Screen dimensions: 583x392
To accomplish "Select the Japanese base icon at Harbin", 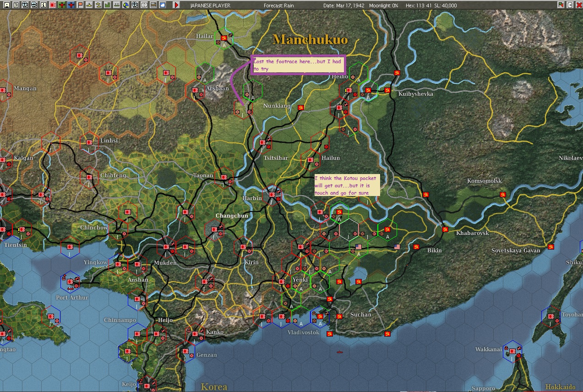I will pos(272,195).
